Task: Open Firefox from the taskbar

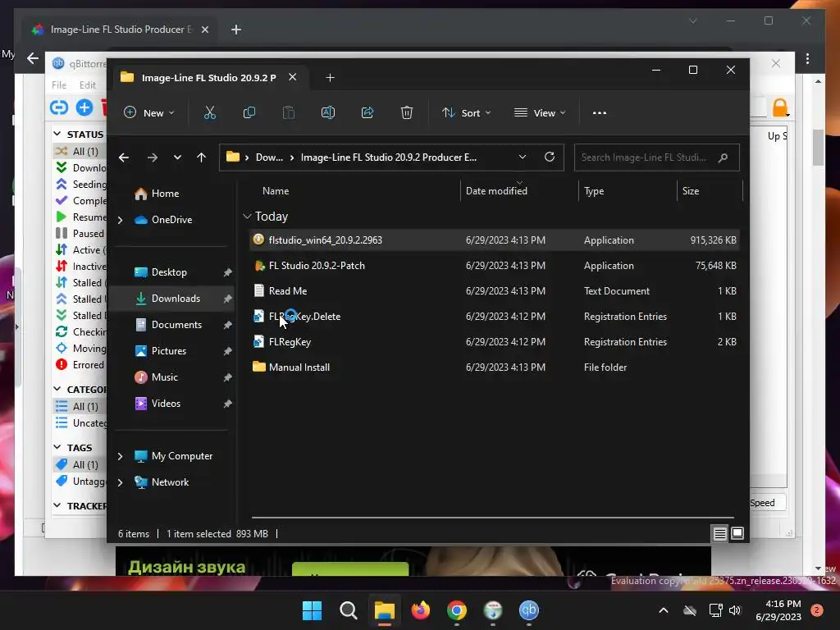Action: tap(421, 610)
